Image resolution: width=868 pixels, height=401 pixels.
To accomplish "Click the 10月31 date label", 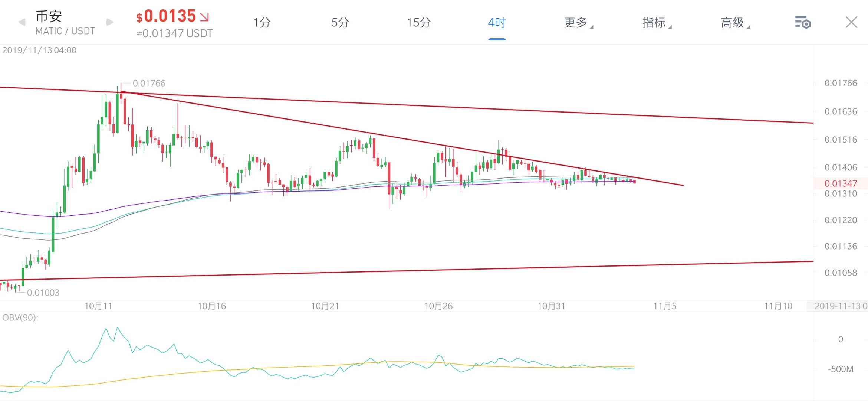I will pyautogui.click(x=552, y=306).
